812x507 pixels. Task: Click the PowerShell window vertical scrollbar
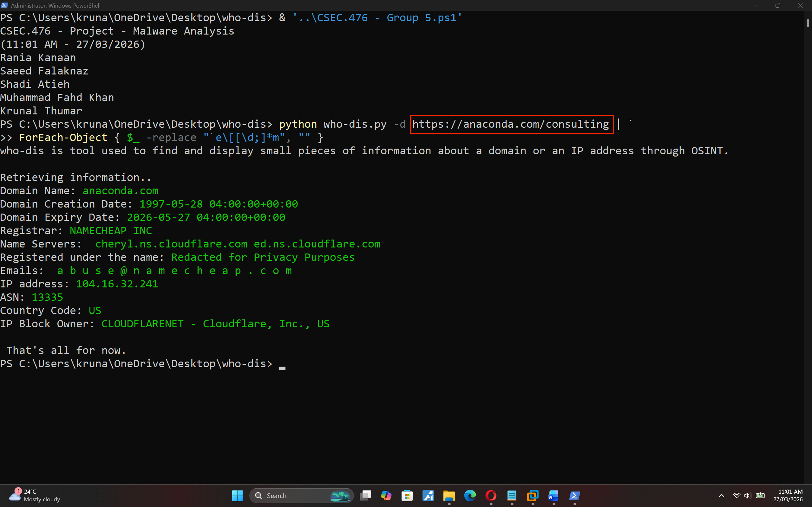click(808, 23)
